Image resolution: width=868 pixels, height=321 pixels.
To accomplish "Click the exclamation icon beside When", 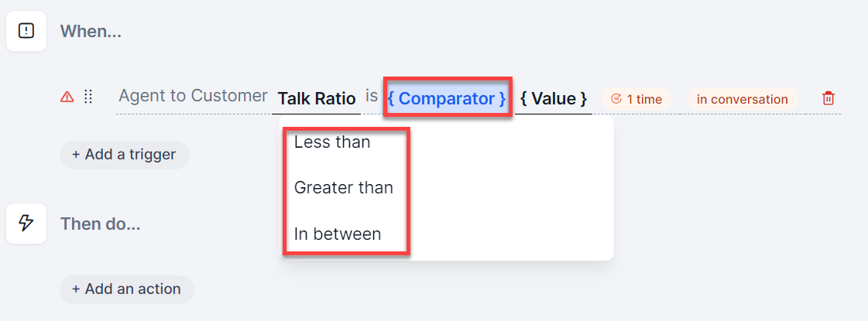I will click(x=26, y=31).
